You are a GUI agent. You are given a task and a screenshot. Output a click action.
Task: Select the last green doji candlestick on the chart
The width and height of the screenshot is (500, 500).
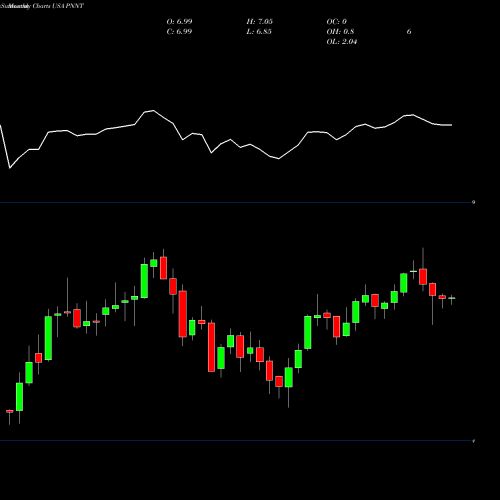point(452,298)
